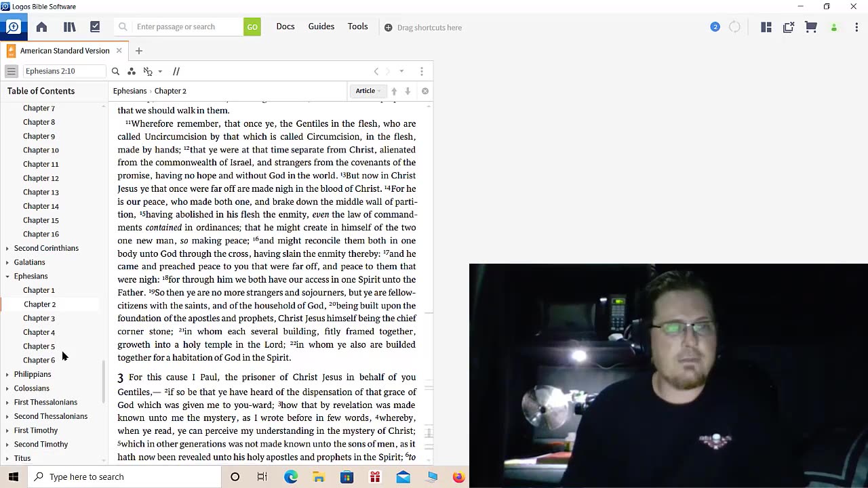The width and height of the screenshot is (868, 488).
Task: Open Task View on taskbar
Action: pos(262,476)
